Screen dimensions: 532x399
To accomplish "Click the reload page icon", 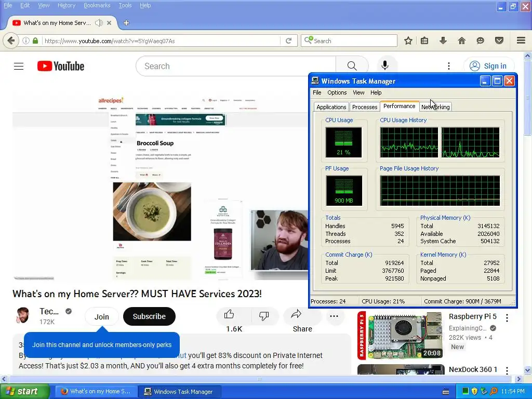I will pyautogui.click(x=289, y=41).
